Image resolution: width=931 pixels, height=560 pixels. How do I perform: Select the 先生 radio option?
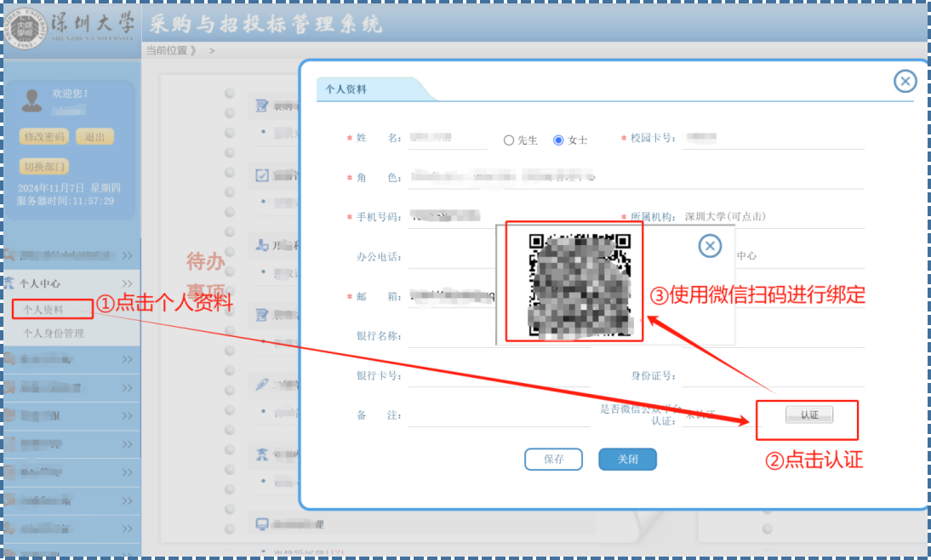pos(508,140)
